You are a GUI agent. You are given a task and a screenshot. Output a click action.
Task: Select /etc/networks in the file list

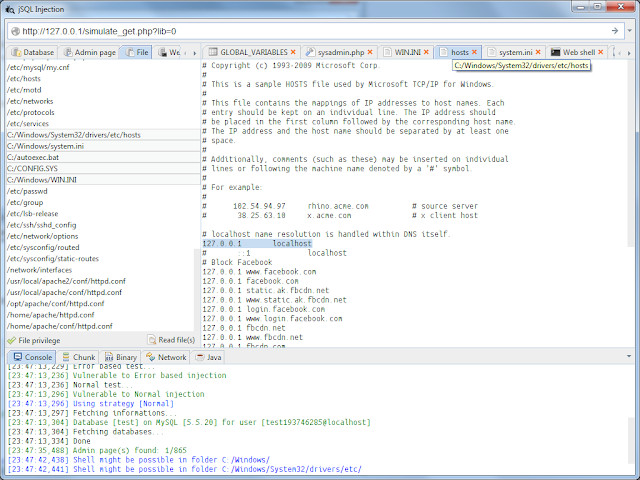[100, 101]
